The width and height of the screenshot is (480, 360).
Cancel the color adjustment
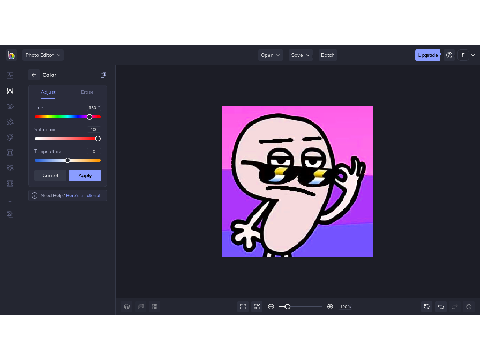pos(50,176)
